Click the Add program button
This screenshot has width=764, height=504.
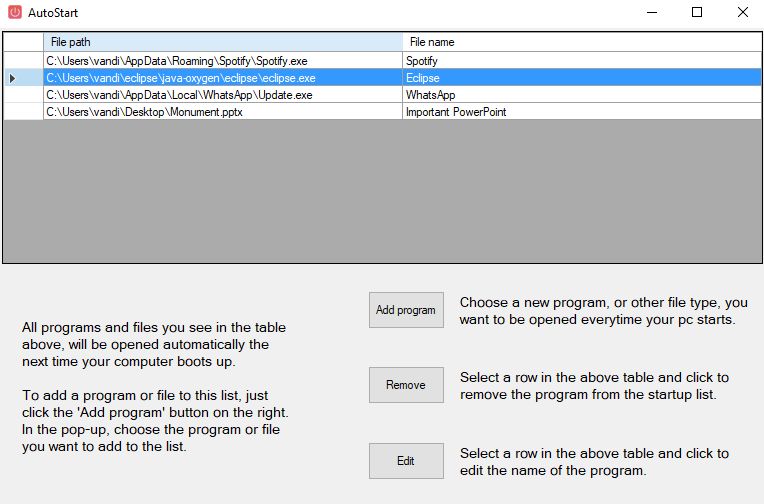(405, 310)
